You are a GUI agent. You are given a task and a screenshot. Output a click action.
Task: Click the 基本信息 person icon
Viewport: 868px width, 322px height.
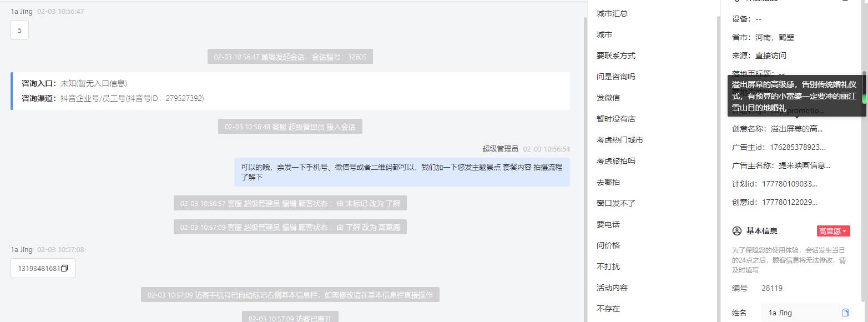coord(737,231)
